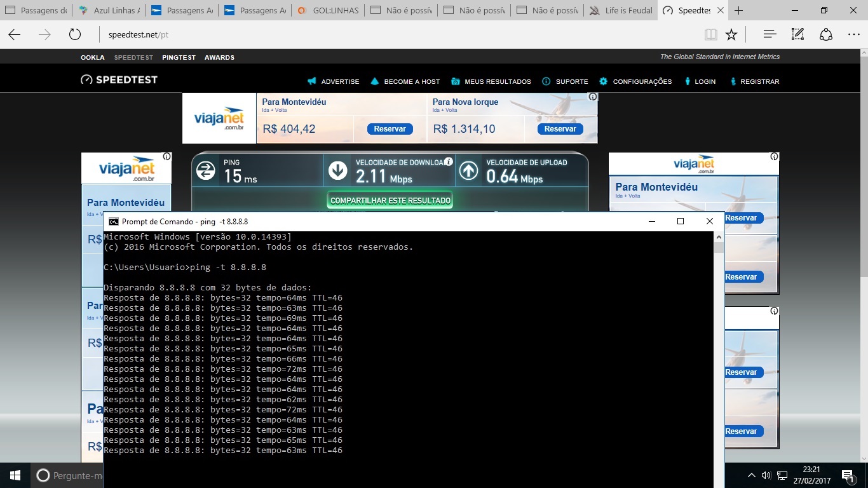The image size is (868, 488).
Task: Make a web note pen icon
Action: (x=797, y=35)
